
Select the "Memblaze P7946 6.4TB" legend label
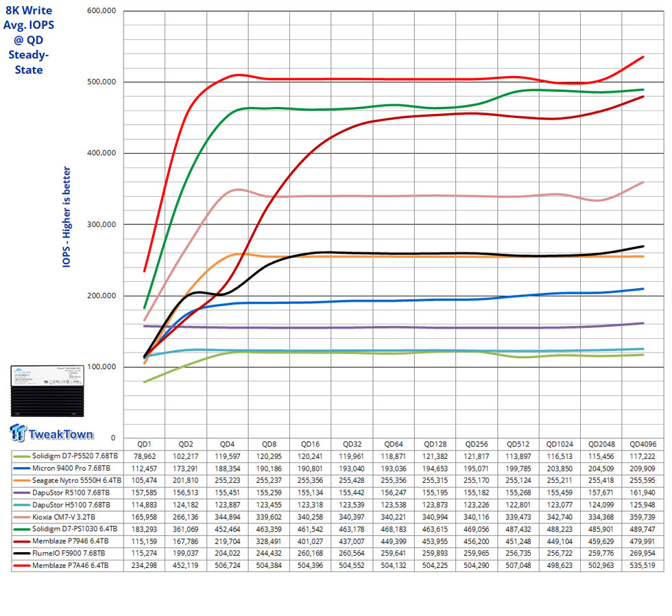(70, 541)
